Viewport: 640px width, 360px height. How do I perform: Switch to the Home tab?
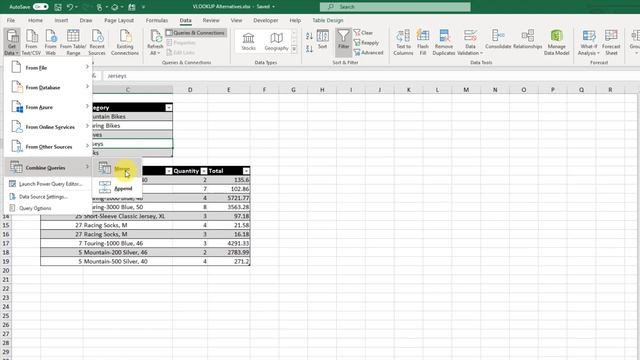point(35,20)
